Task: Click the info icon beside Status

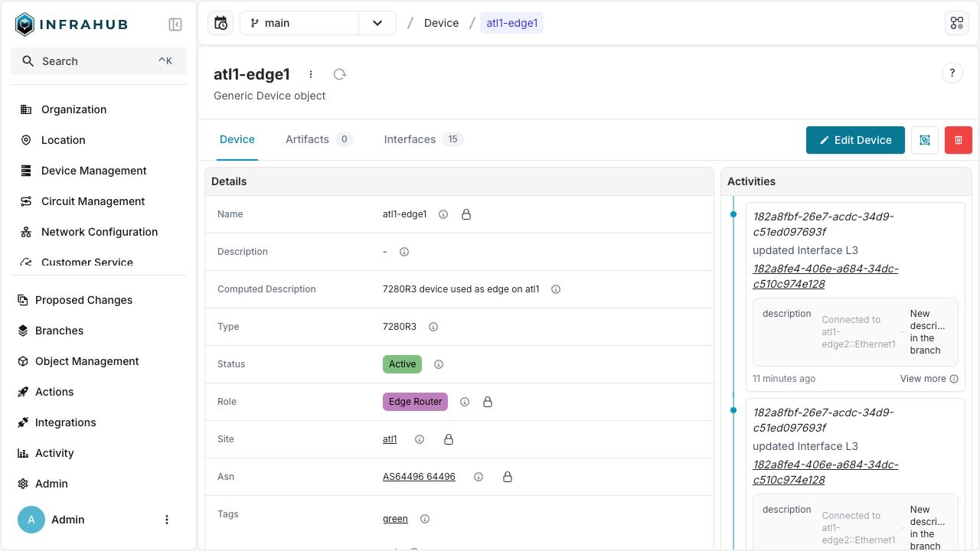Action: tap(438, 364)
